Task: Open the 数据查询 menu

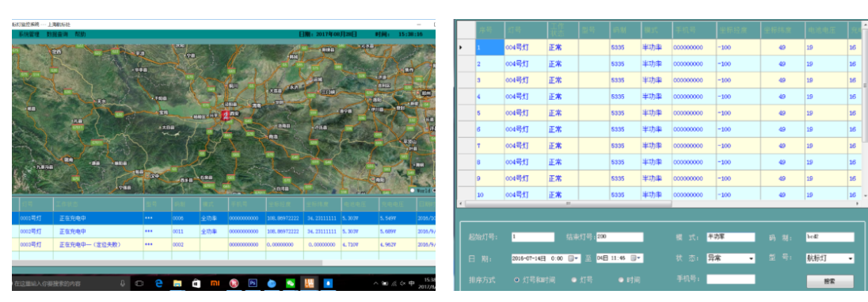Action: click(58, 34)
